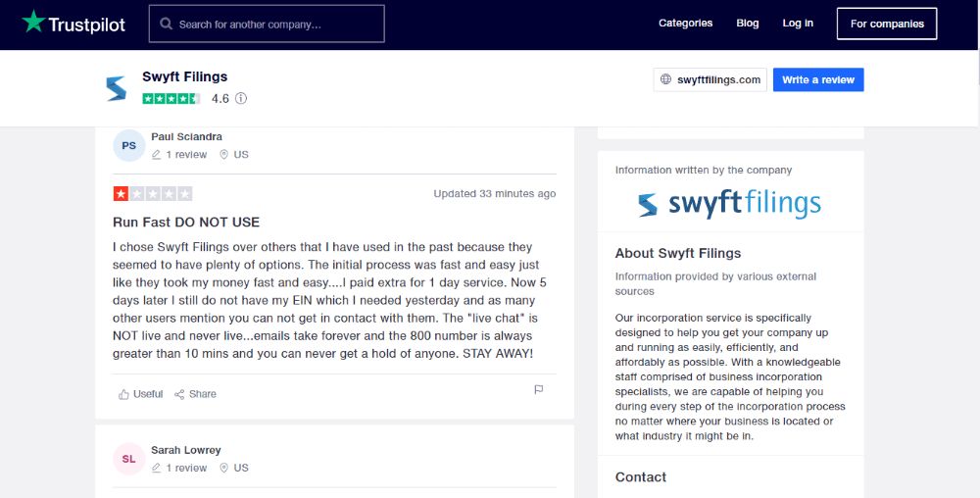Click the globe icon next to swyftfilings.com
The height and width of the screenshot is (498, 980).
(665, 79)
